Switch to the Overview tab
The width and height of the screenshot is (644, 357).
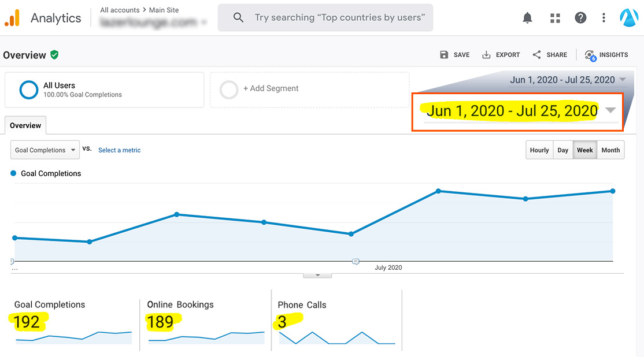coord(25,125)
